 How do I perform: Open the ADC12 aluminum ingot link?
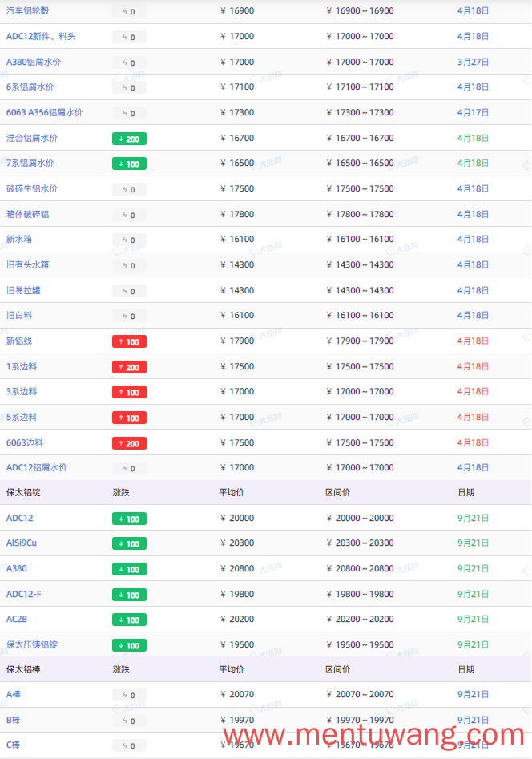pos(19,518)
